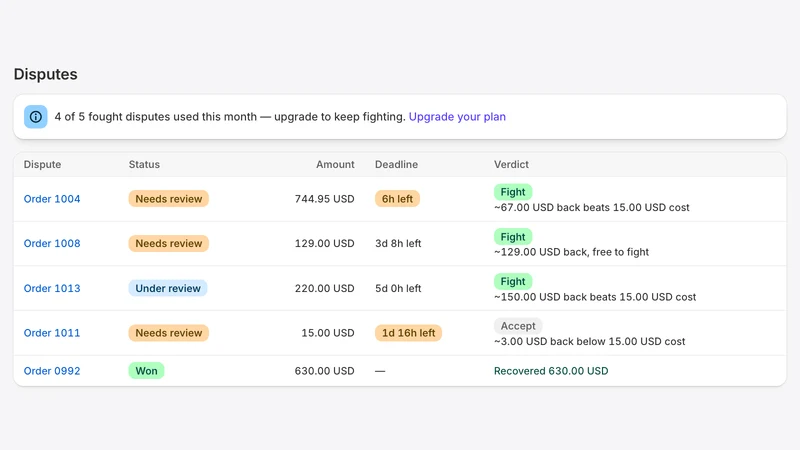Viewport: 800px width, 450px height.
Task: Open dispute Order 1011
Action: tap(52, 333)
